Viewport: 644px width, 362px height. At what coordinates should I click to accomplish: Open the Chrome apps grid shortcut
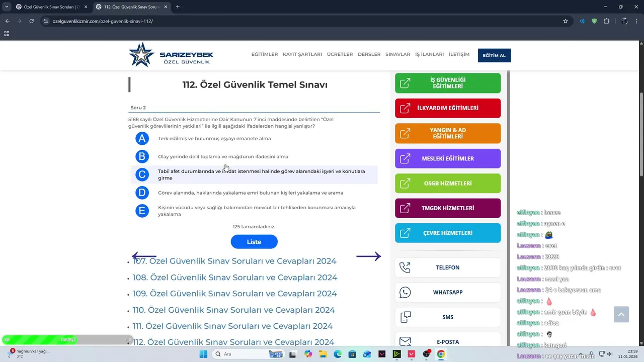coord(7,34)
